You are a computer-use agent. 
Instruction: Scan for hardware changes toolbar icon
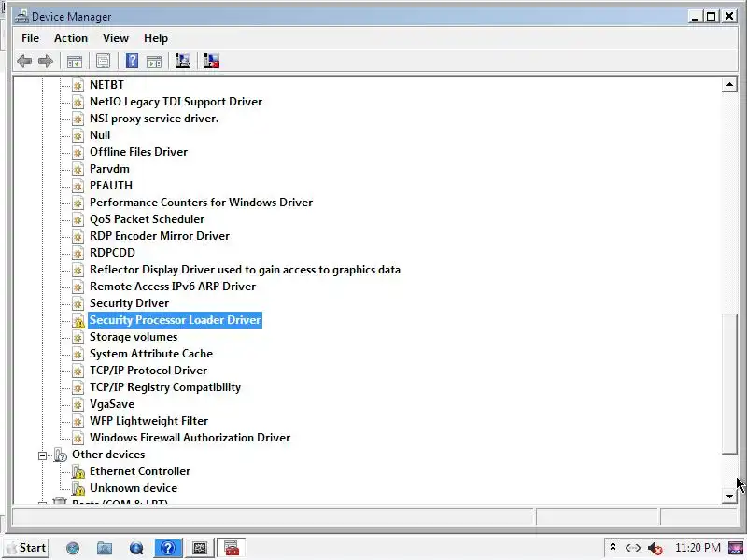[x=182, y=61]
